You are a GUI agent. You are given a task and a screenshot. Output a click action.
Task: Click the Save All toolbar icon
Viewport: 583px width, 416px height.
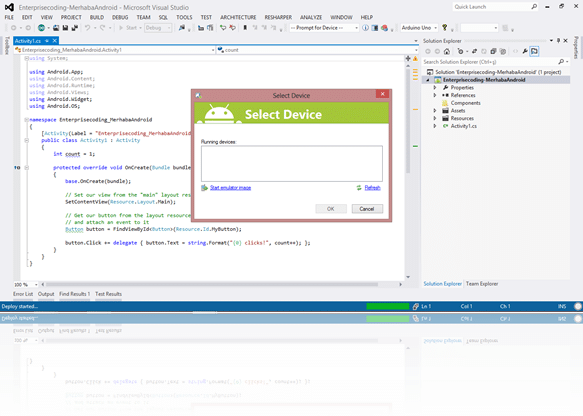click(74, 28)
